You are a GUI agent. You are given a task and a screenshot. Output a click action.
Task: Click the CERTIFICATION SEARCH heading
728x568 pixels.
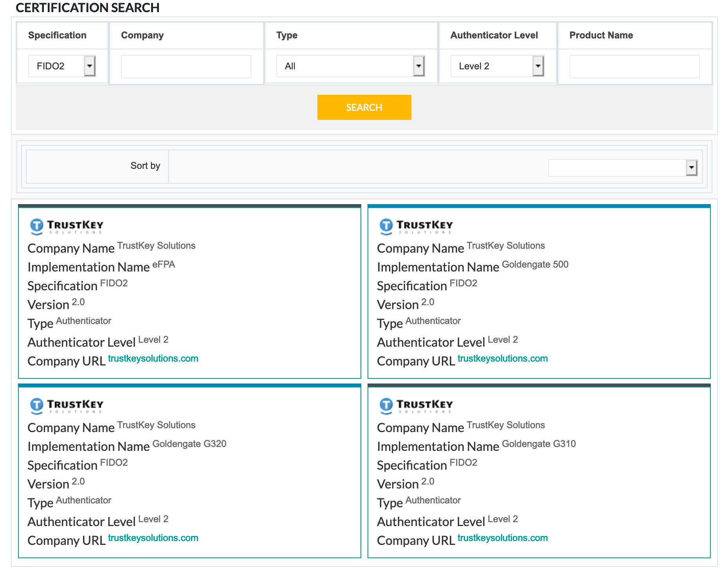click(x=88, y=8)
